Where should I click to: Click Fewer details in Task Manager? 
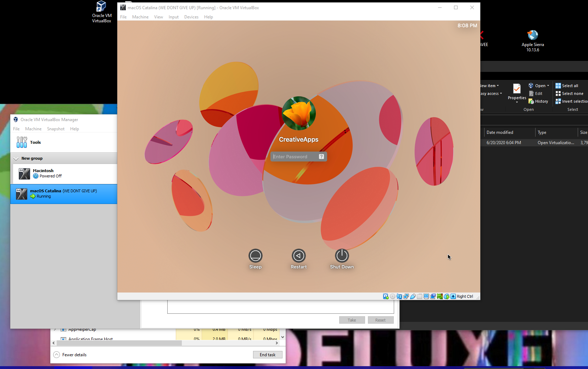click(x=74, y=355)
